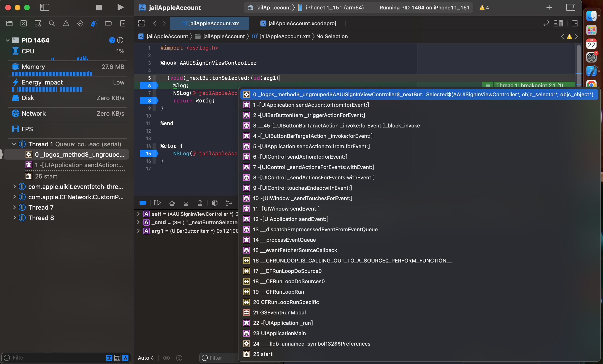Stop the running process with the Stop button
603x364 pixels.
[99, 8]
